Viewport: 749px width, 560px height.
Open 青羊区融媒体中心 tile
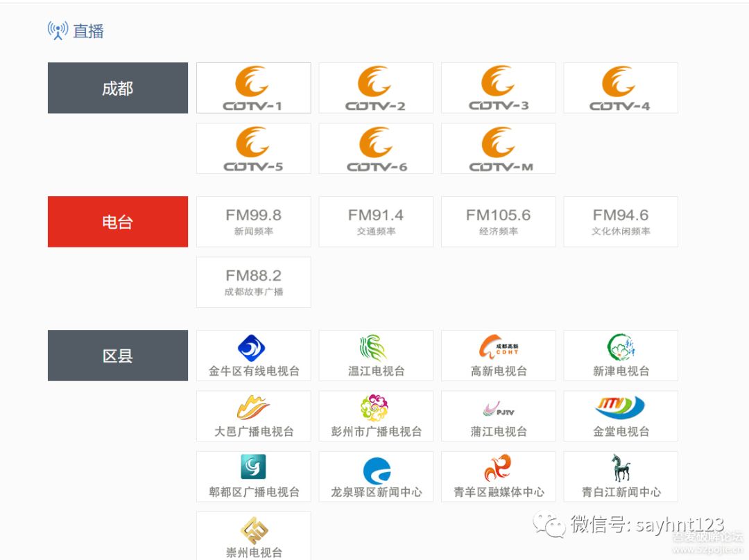coord(498,476)
